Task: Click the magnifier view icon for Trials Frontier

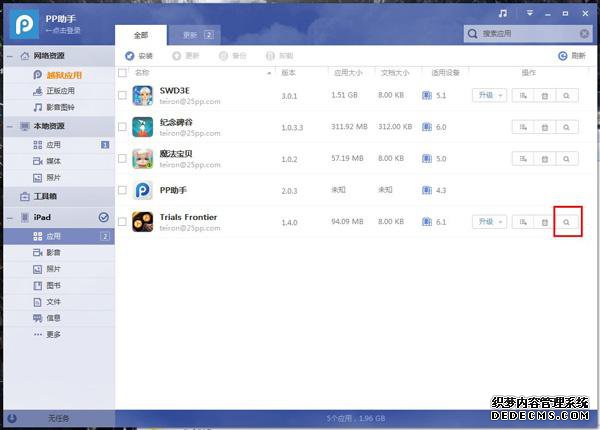Action: click(x=566, y=222)
